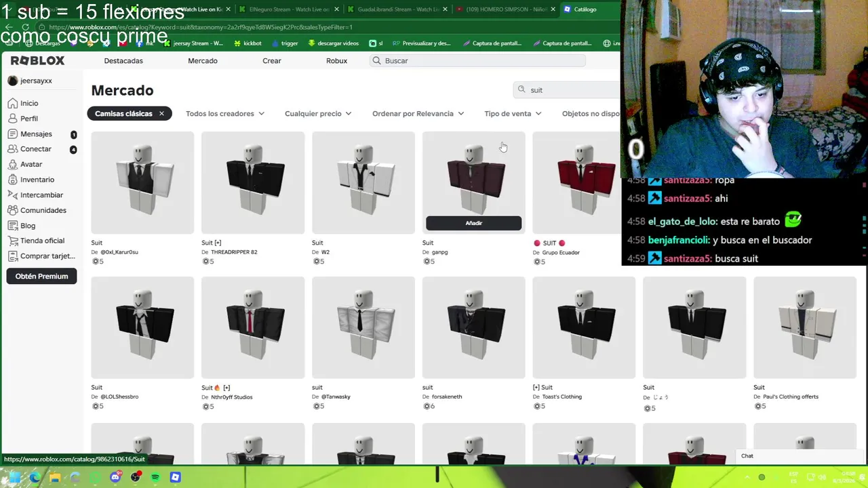
Task: Open Suit thumbnail by W2
Action: coord(363,183)
